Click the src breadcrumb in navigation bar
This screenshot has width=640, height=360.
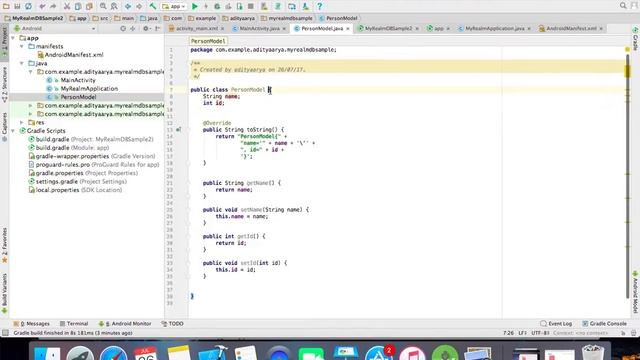pyautogui.click(x=100, y=18)
